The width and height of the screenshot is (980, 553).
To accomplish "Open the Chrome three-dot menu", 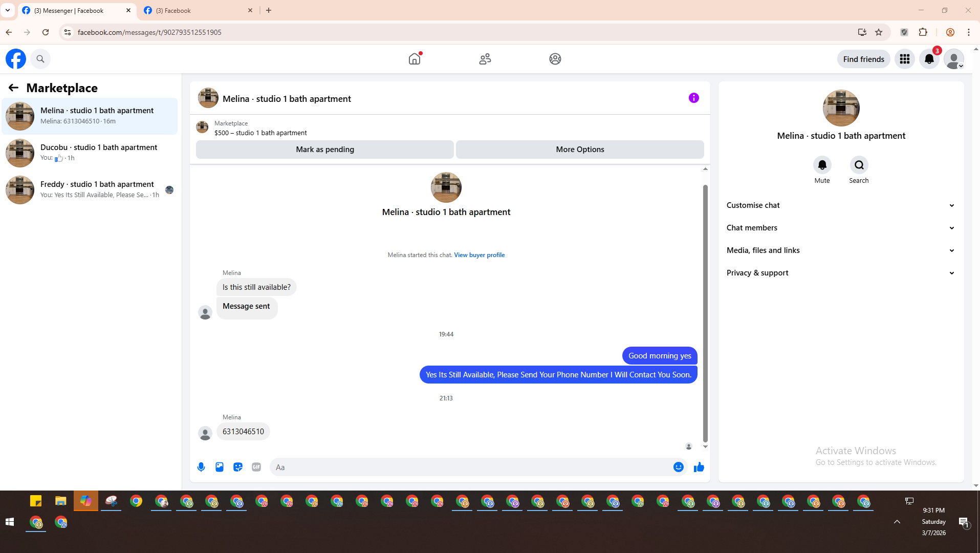I will (x=969, y=32).
